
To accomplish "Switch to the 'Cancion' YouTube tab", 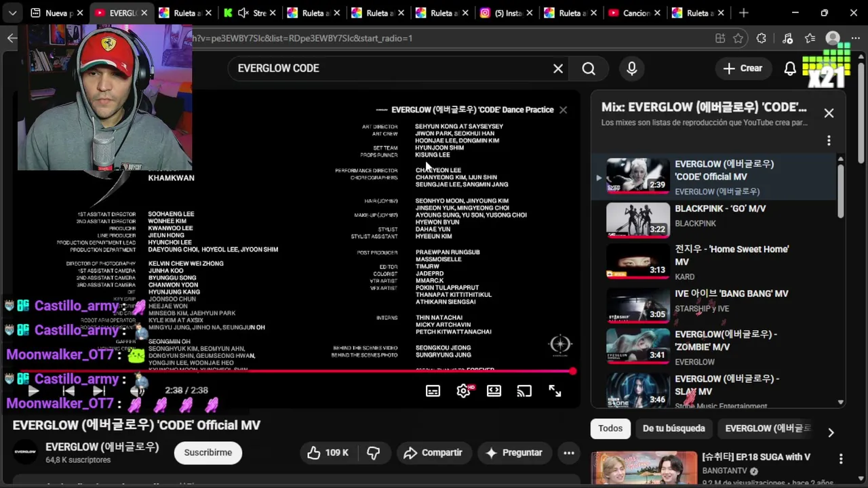I will 633,13.
